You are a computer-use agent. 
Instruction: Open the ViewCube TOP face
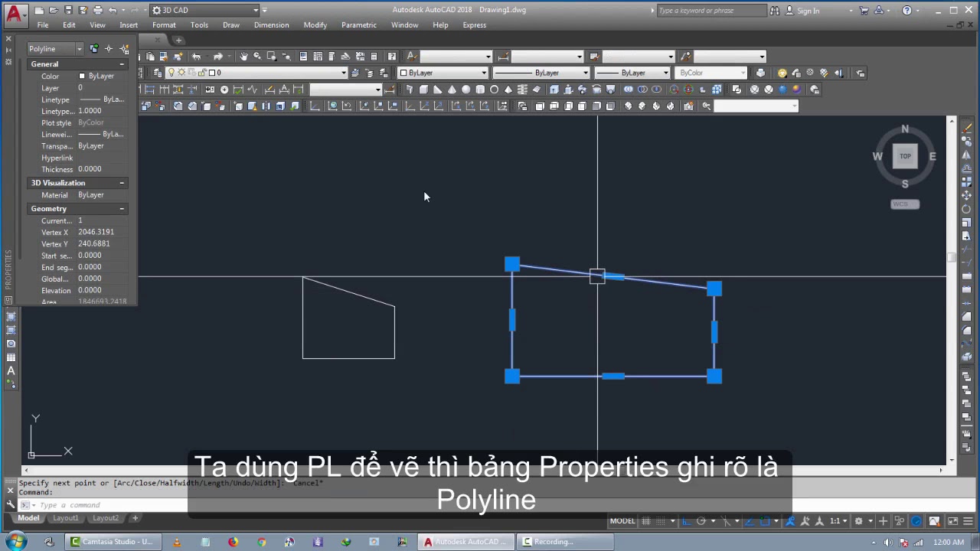[x=905, y=156]
